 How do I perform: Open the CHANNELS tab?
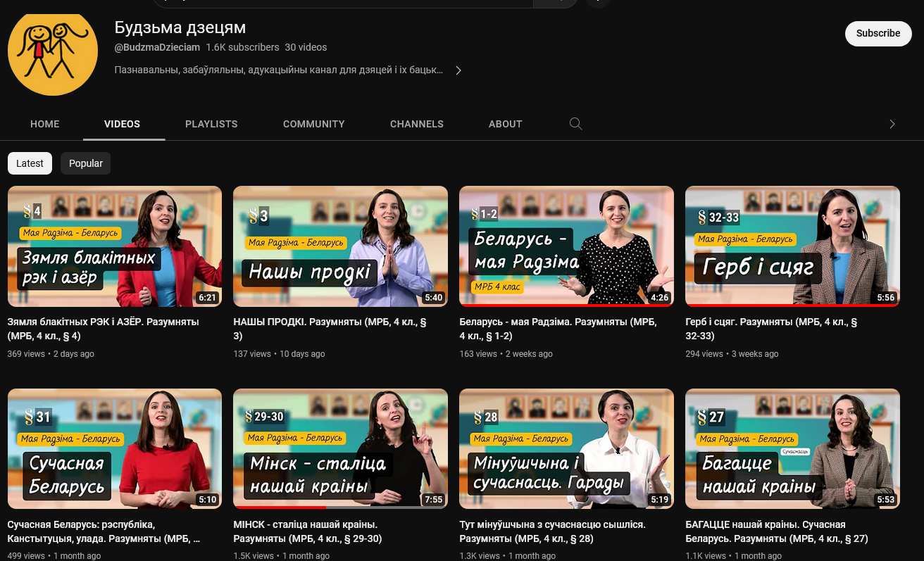click(x=417, y=124)
